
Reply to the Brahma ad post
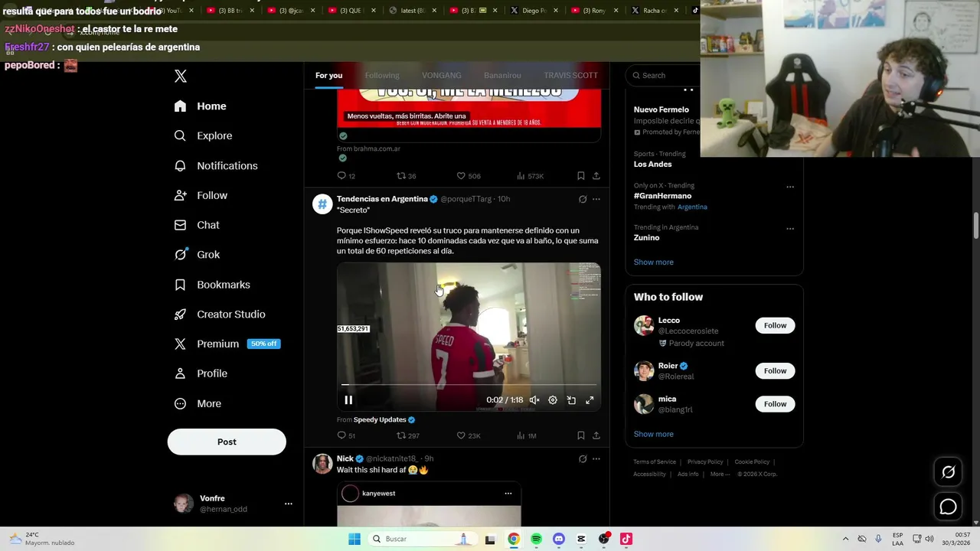(346, 176)
